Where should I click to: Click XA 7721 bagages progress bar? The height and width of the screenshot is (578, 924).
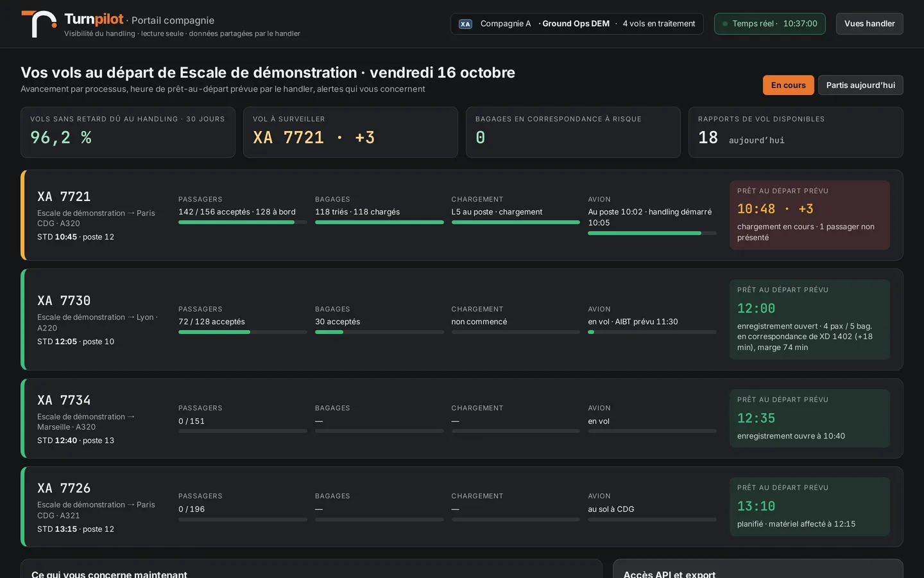coord(379,222)
